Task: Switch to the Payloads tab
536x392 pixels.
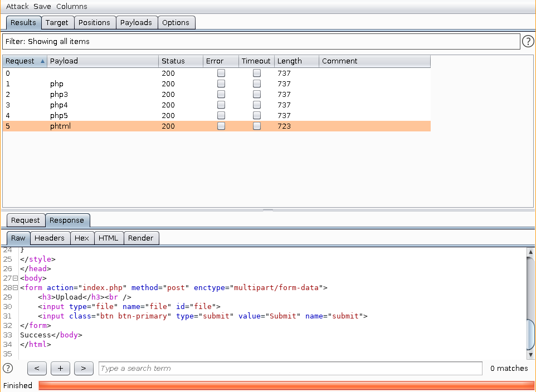Action: click(136, 22)
